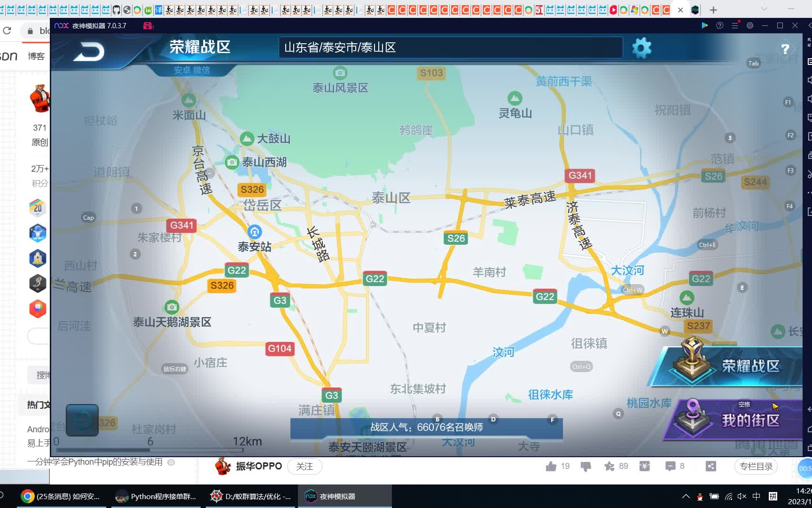Open the Nox emulator hamburger menu
This screenshot has height=508, width=812.
click(735, 26)
